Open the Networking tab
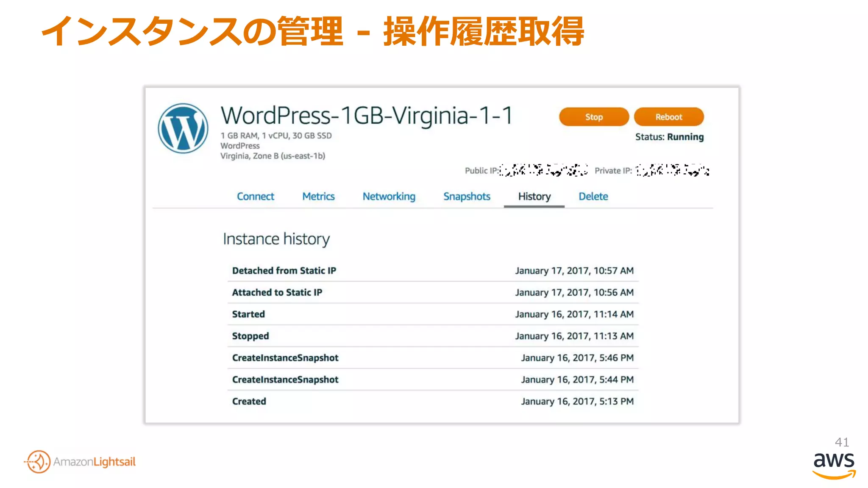Image resolution: width=868 pixels, height=488 pixels. 389,197
